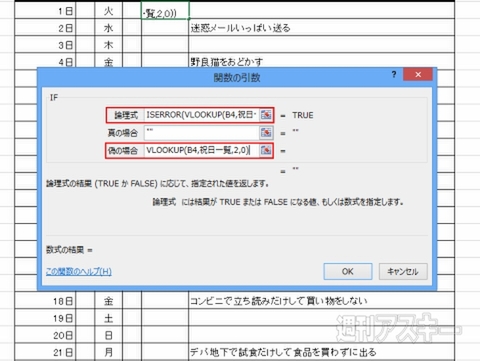Select the cell reading 21日
This screenshot has width=480, height=361.
(45, 352)
